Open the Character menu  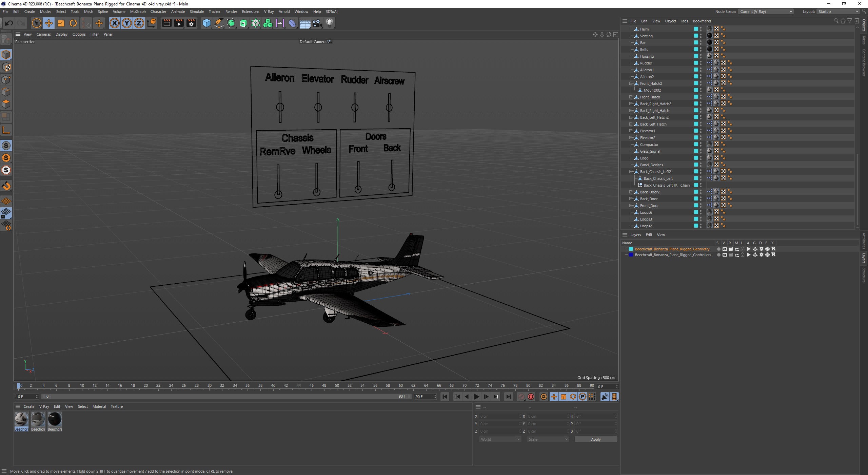(158, 12)
